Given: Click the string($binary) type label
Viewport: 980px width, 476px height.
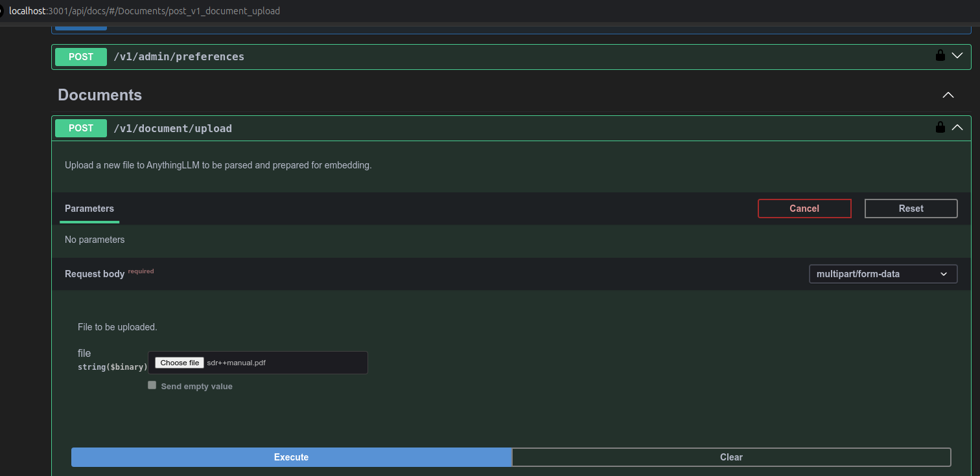Looking at the screenshot, I should pyautogui.click(x=113, y=367).
